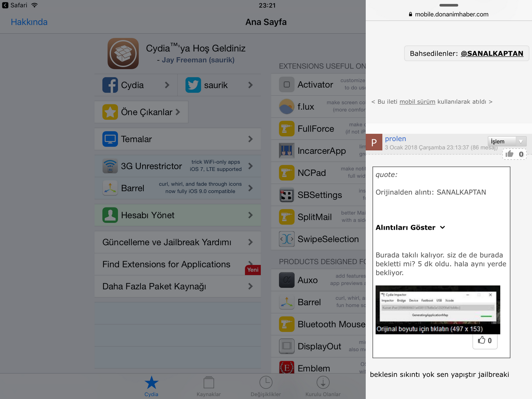Screen dimensions: 532x399
Task: Tap the Öne Çıkanlar star icon
Action: tap(110, 112)
